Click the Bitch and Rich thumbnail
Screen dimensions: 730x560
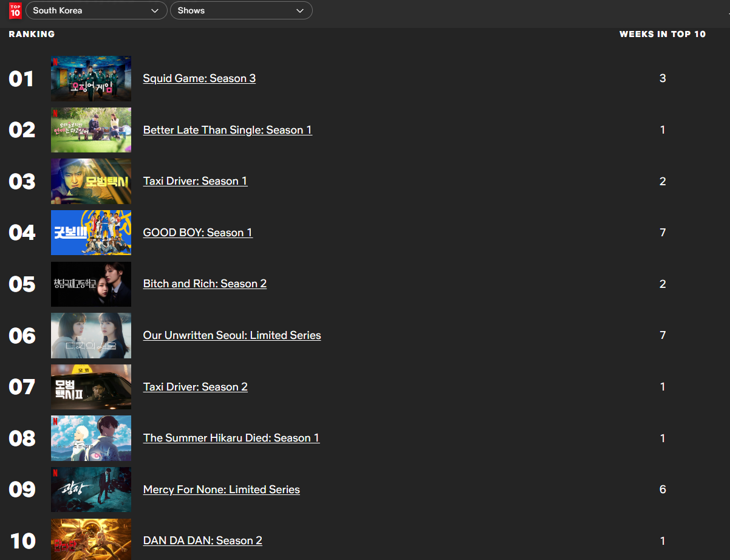point(91,284)
